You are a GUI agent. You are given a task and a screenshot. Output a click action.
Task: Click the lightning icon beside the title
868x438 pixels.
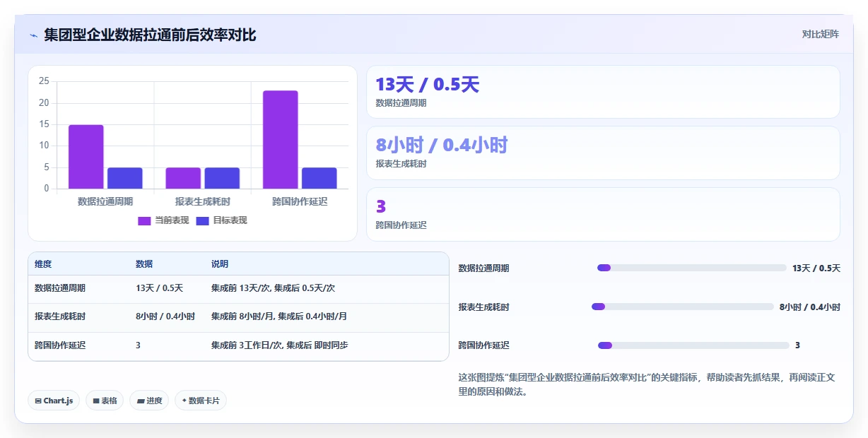(x=33, y=35)
